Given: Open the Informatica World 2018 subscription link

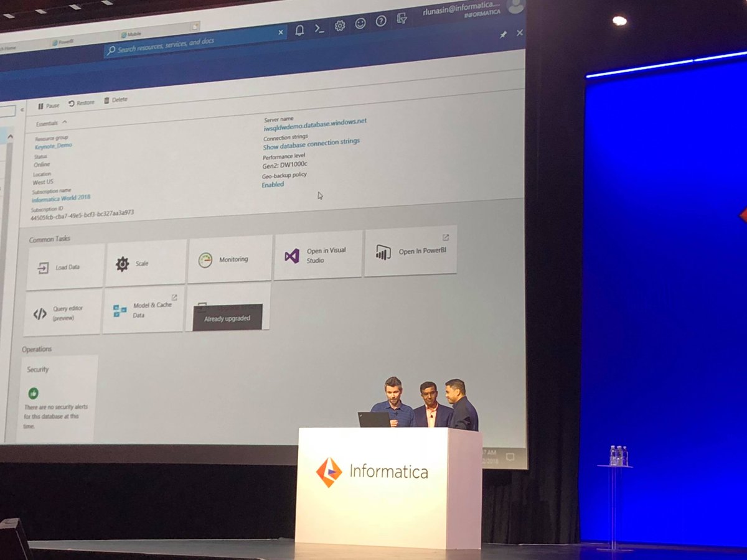Looking at the screenshot, I should tap(61, 198).
